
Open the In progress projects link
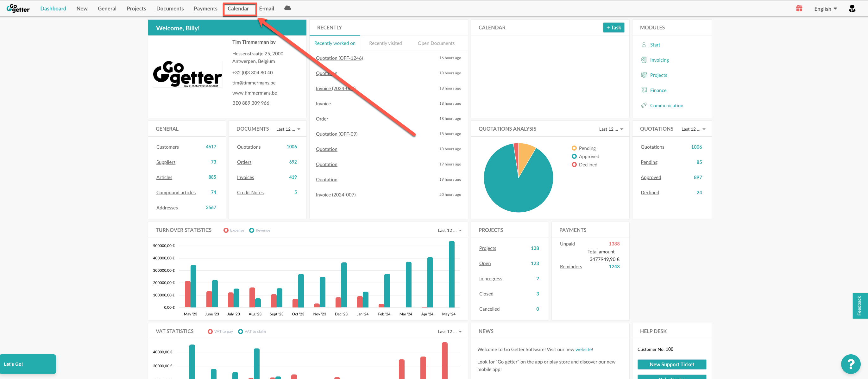tap(490, 279)
